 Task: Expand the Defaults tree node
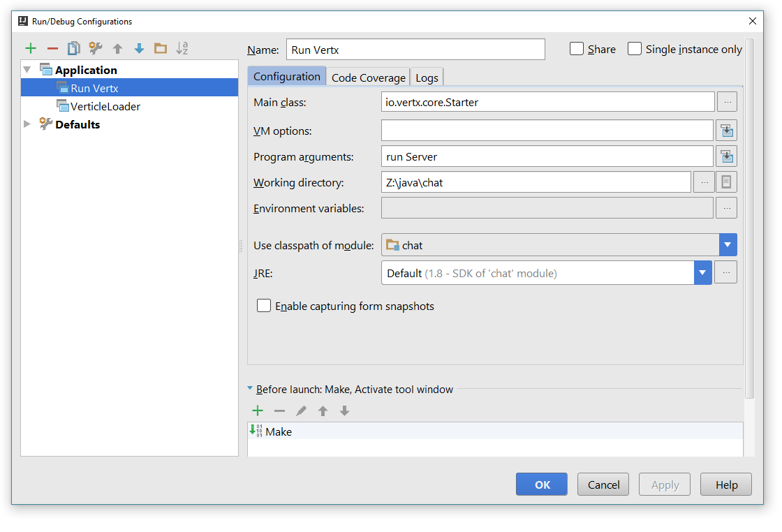pos(27,124)
